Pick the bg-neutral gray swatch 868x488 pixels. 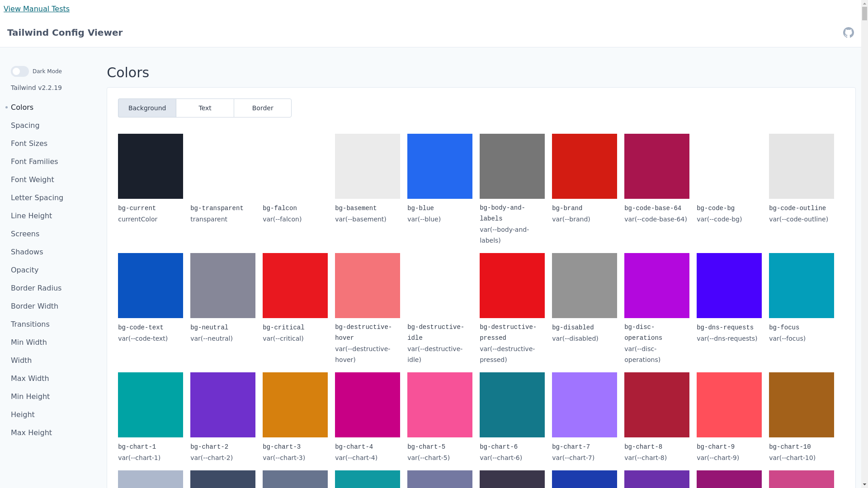[223, 286]
